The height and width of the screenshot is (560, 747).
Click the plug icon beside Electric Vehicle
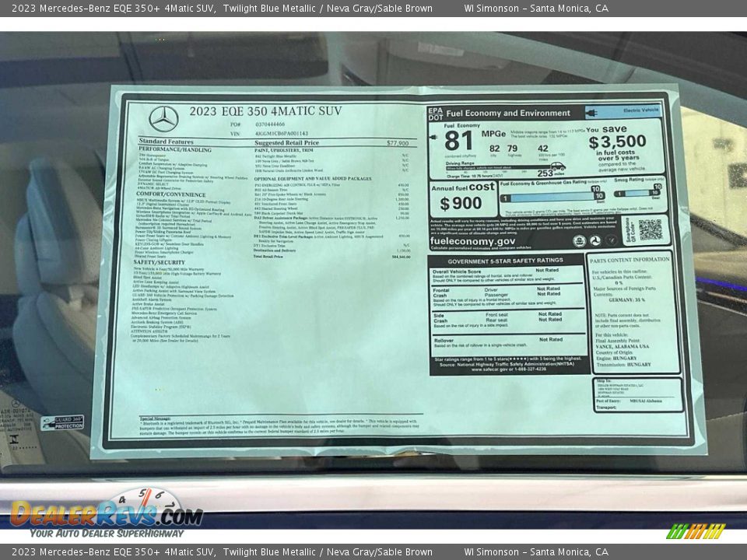click(593, 113)
